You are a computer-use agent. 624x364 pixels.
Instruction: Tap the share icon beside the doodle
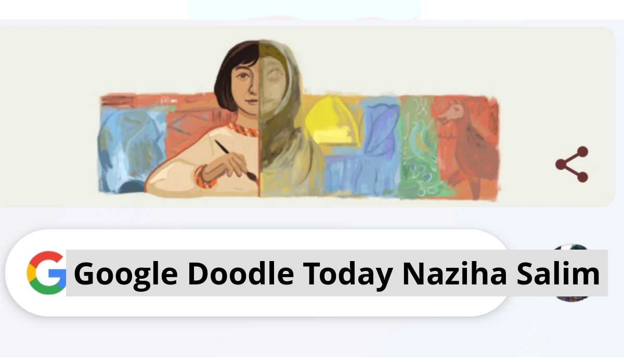click(572, 164)
